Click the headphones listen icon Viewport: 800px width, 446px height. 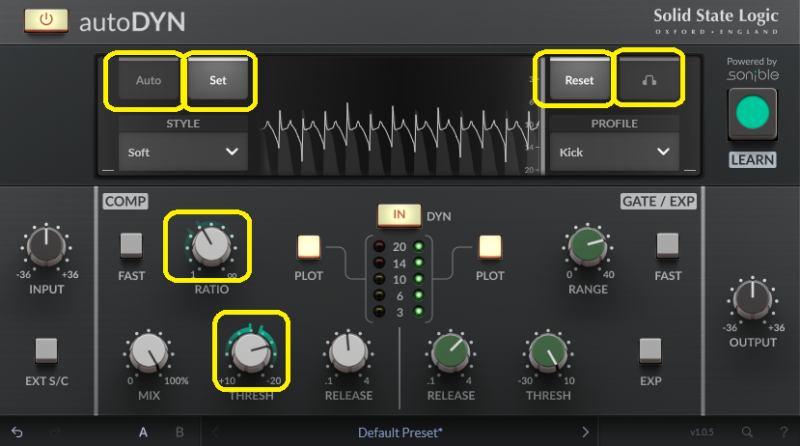coord(649,80)
